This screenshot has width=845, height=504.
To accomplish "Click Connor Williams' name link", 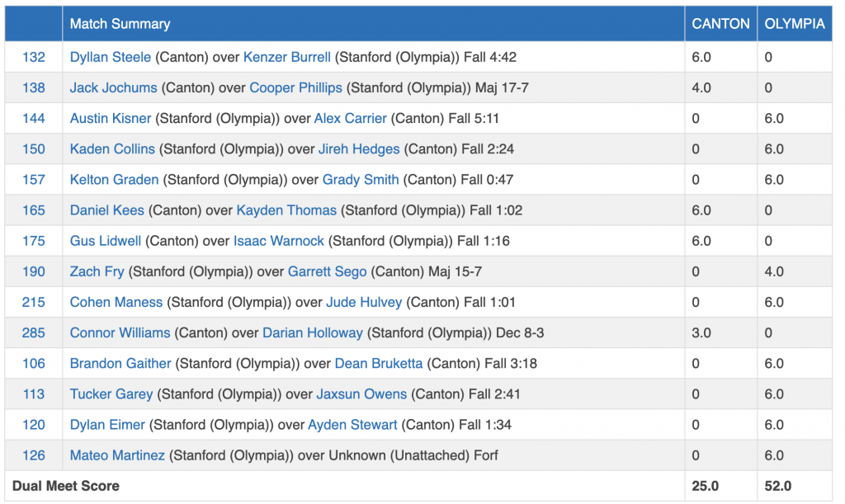I will pyautogui.click(x=120, y=332).
